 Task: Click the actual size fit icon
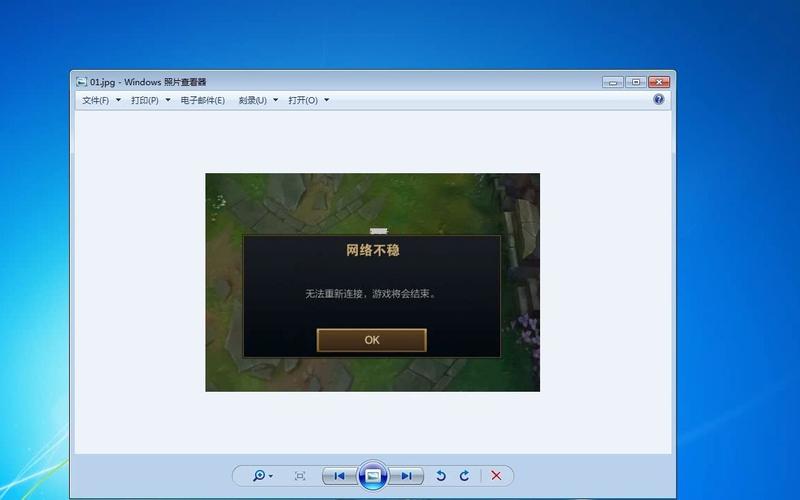[300, 476]
